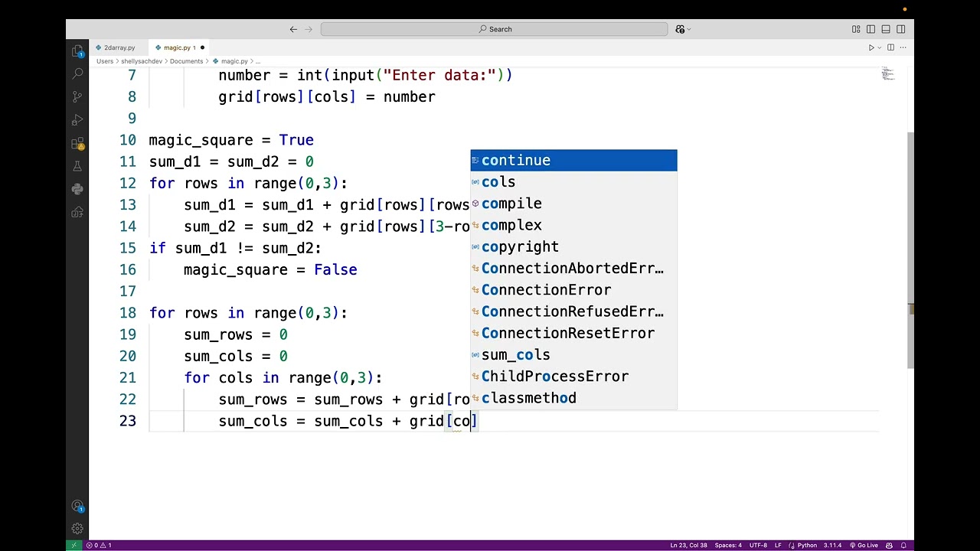
Task: Click the editor vertical scrollbar
Action: (x=910, y=249)
